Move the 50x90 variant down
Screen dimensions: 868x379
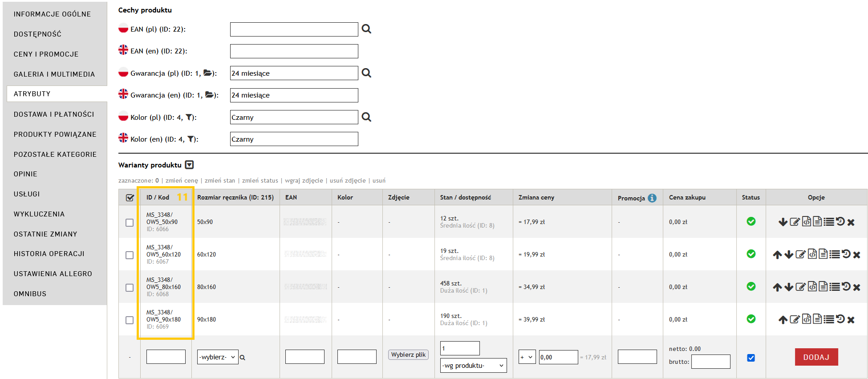click(783, 222)
